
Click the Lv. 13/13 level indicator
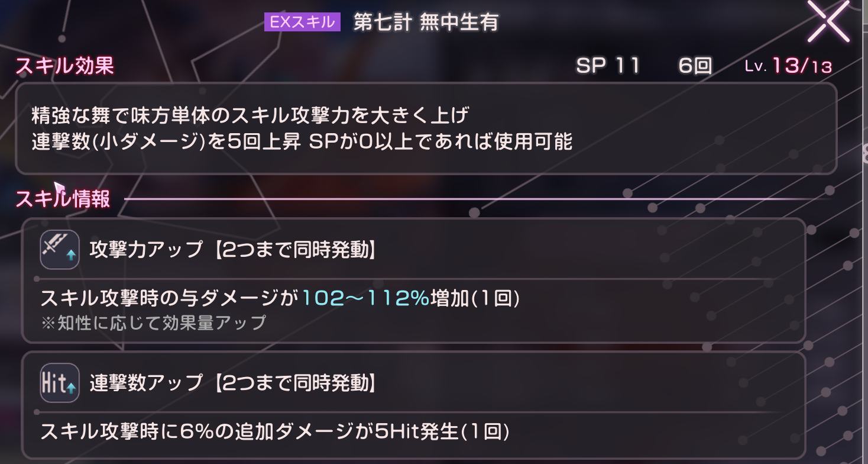tap(788, 66)
